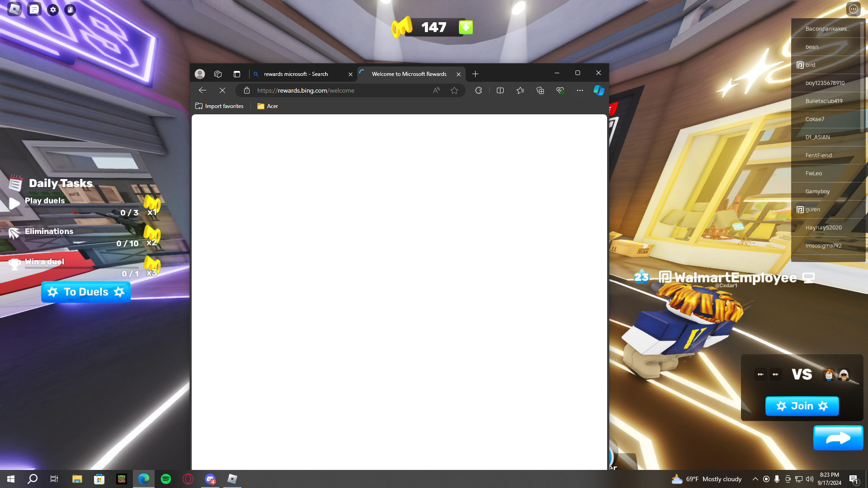Toggle vertical tabs actions menu icon

[x=237, y=74]
